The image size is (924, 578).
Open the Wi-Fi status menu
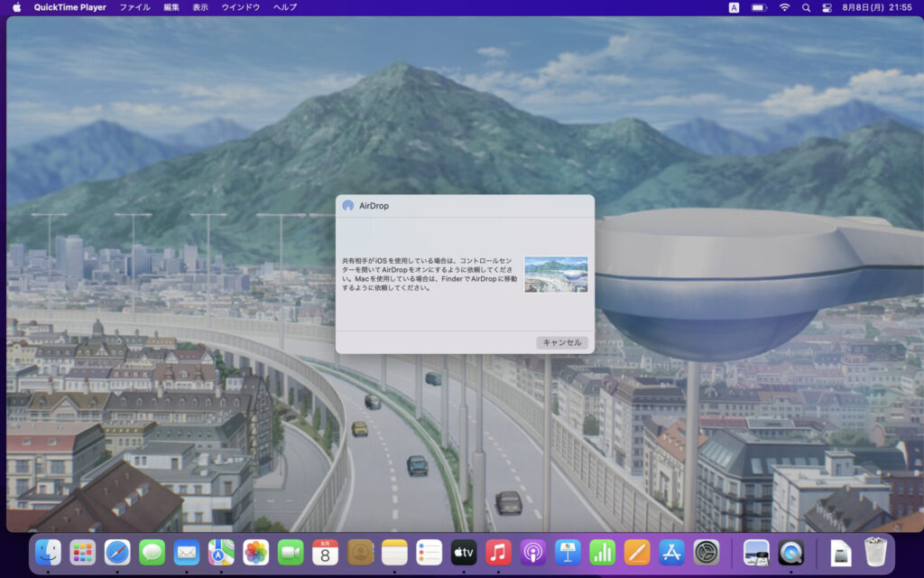tap(784, 7)
